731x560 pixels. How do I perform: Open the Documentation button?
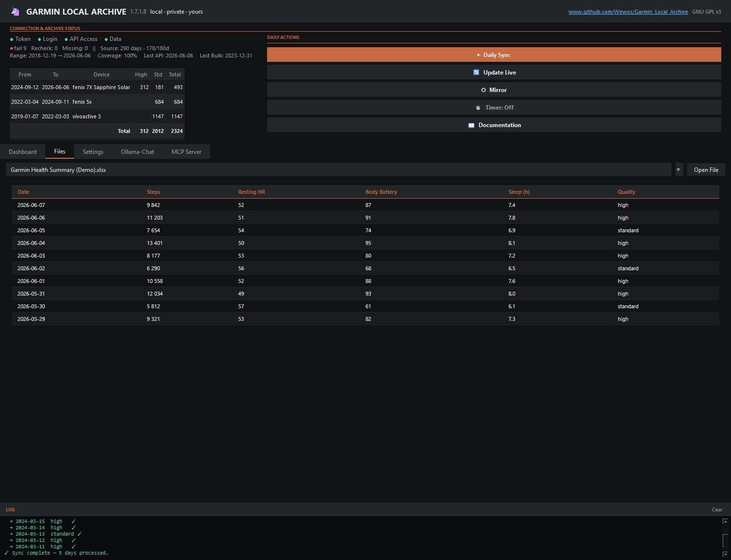(494, 125)
